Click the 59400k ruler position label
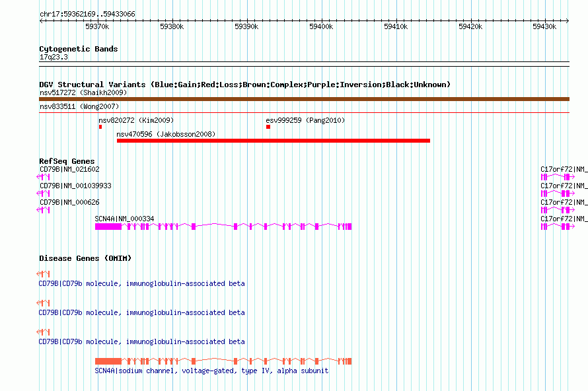Image resolution: width=588 pixels, height=391 pixels. 321,26
